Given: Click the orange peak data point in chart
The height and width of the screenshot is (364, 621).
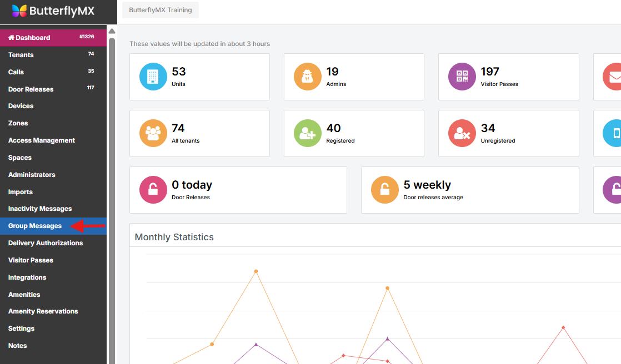Looking at the screenshot, I should click(x=256, y=271).
